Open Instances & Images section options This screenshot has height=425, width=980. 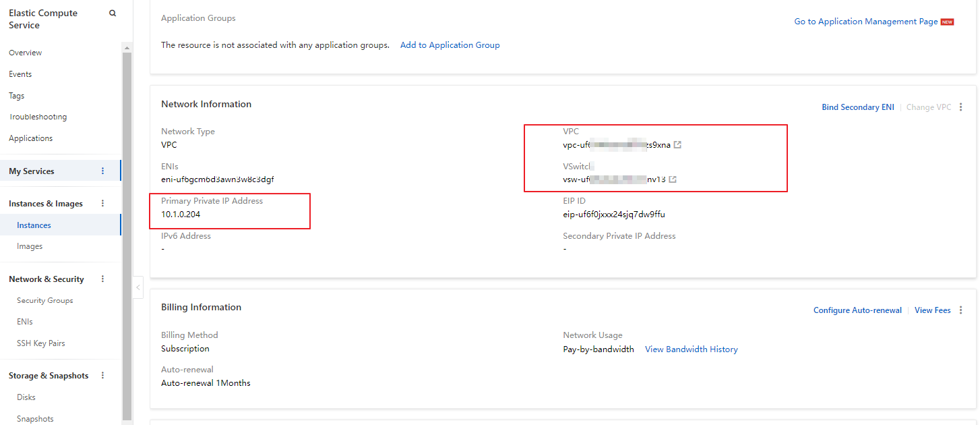tap(103, 204)
